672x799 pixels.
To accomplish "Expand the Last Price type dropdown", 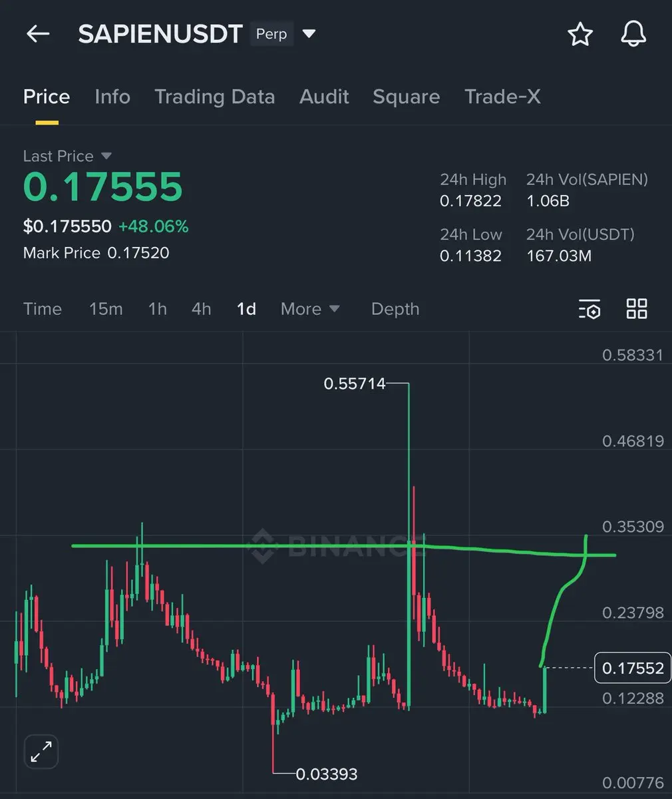I will tap(106, 156).
